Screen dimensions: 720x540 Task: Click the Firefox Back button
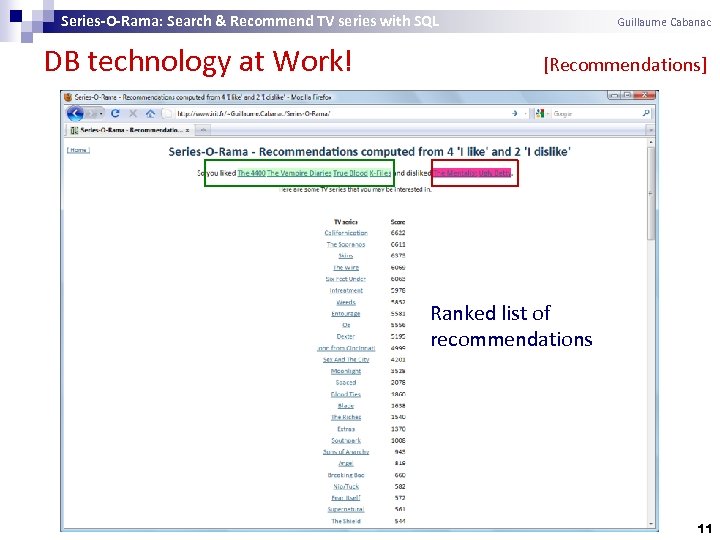click(x=75, y=113)
